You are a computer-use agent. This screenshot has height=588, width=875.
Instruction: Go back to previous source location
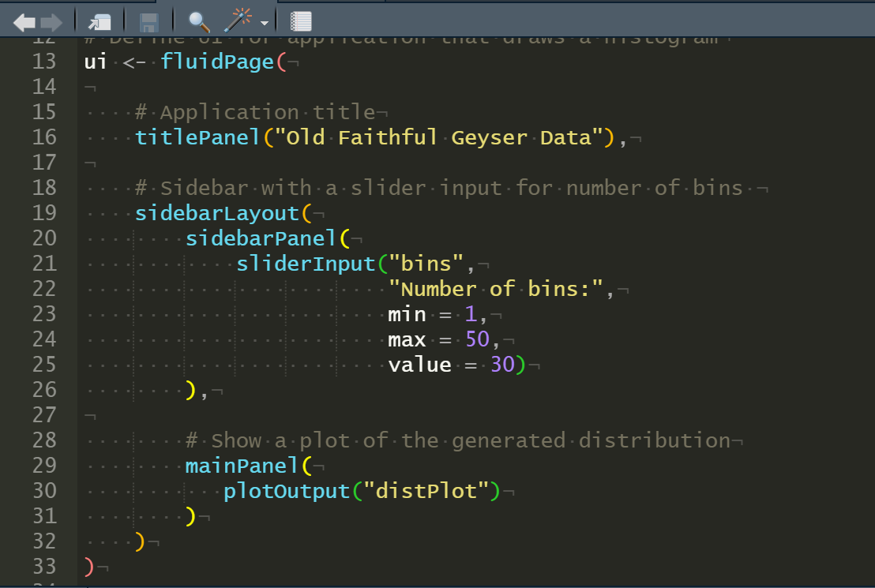(24, 22)
